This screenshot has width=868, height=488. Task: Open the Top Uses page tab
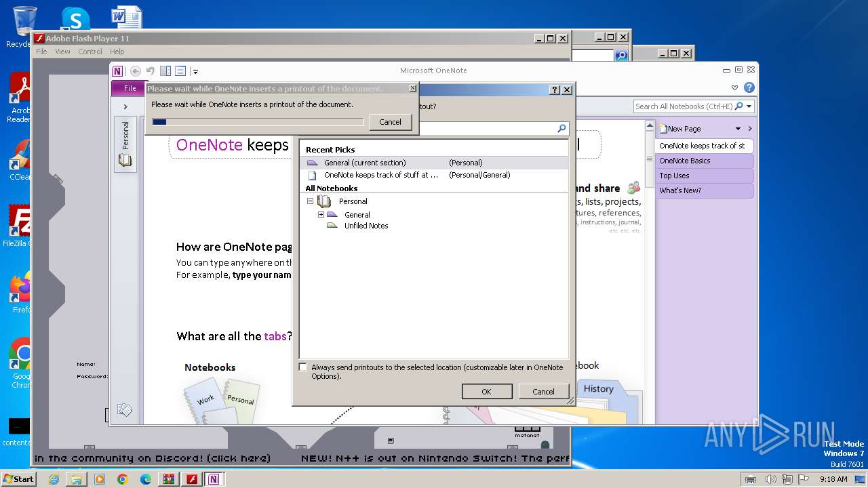(x=704, y=176)
